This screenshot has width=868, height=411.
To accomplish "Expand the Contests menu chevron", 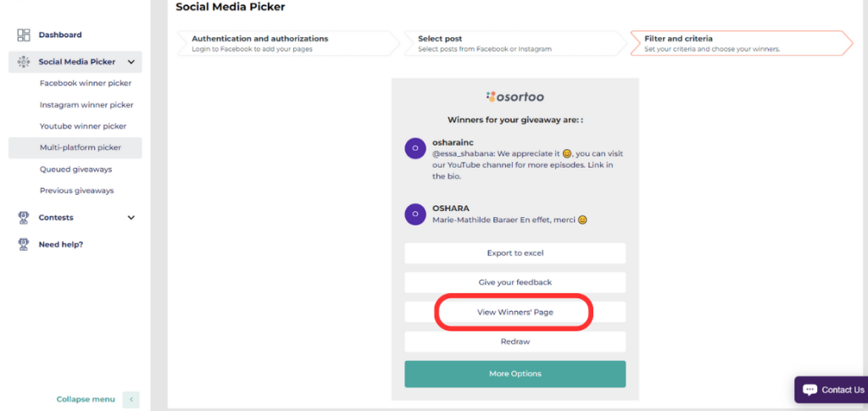I will (131, 218).
